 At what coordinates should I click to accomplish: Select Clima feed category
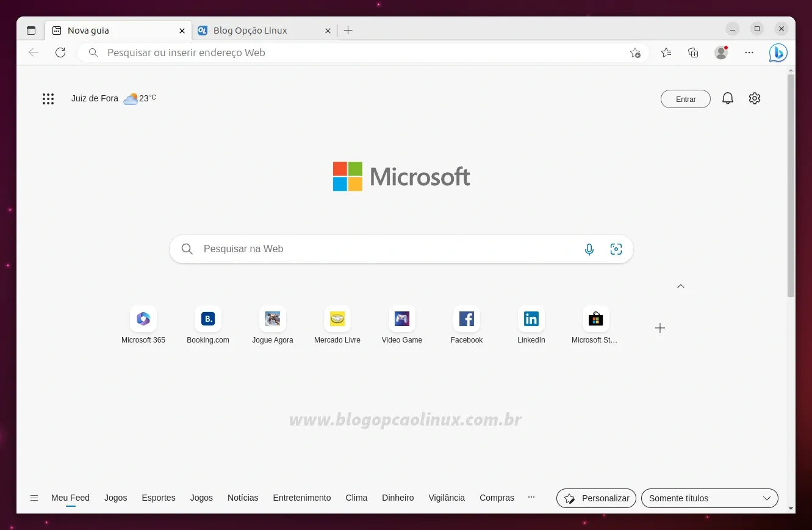click(x=356, y=498)
